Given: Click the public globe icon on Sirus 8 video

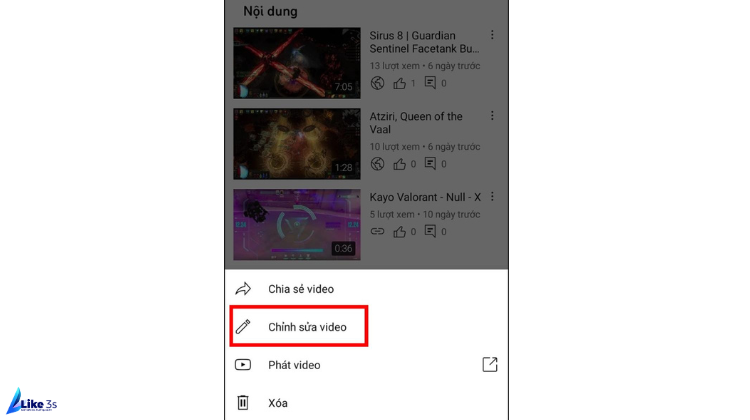Looking at the screenshot, I should point(377,83).
